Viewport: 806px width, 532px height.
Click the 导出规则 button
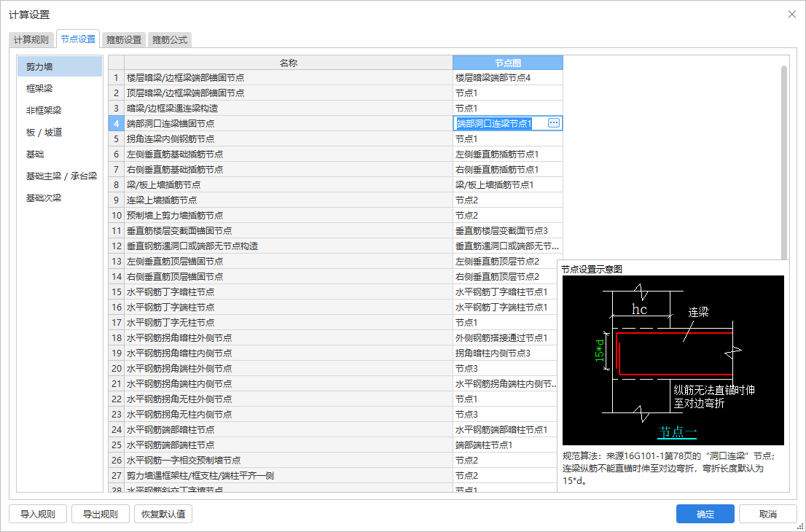(x=101, y=514)
